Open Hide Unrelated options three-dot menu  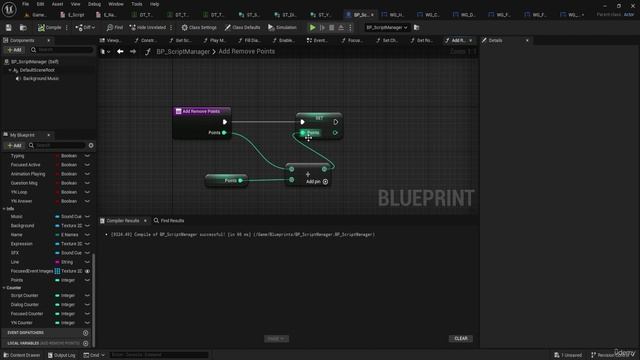(171, 28)
